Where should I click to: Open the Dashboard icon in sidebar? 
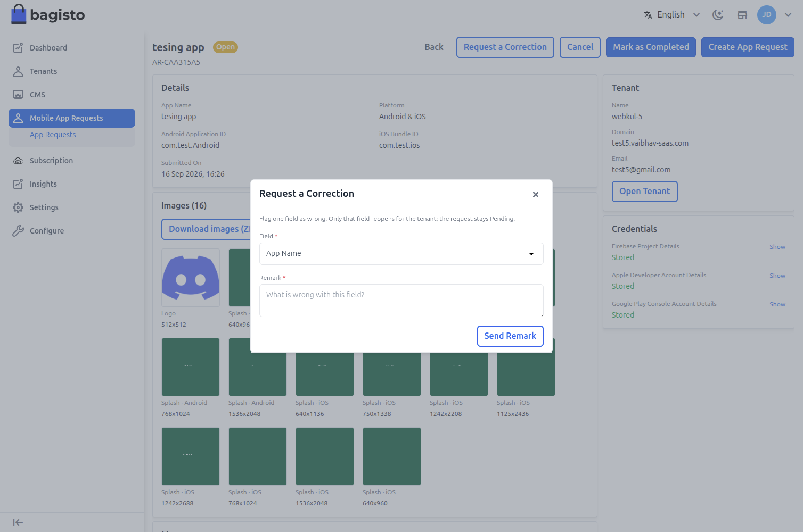point(18,48)
